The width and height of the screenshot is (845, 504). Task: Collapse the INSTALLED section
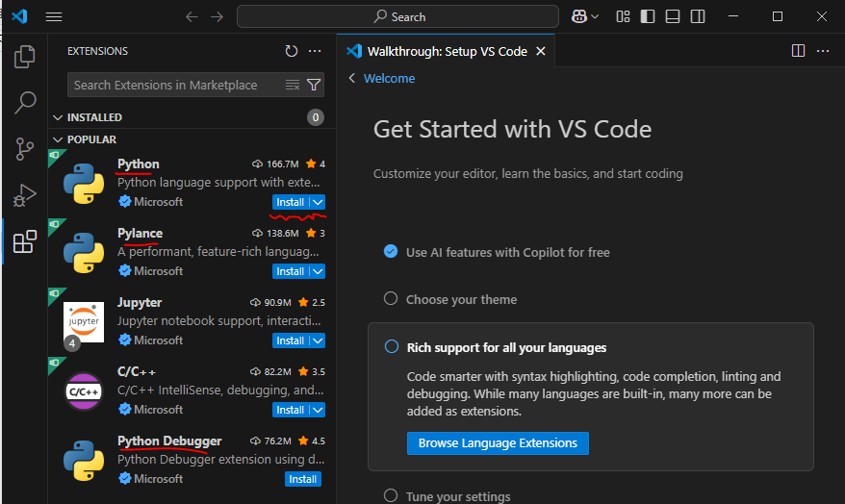tap(192, 117)
